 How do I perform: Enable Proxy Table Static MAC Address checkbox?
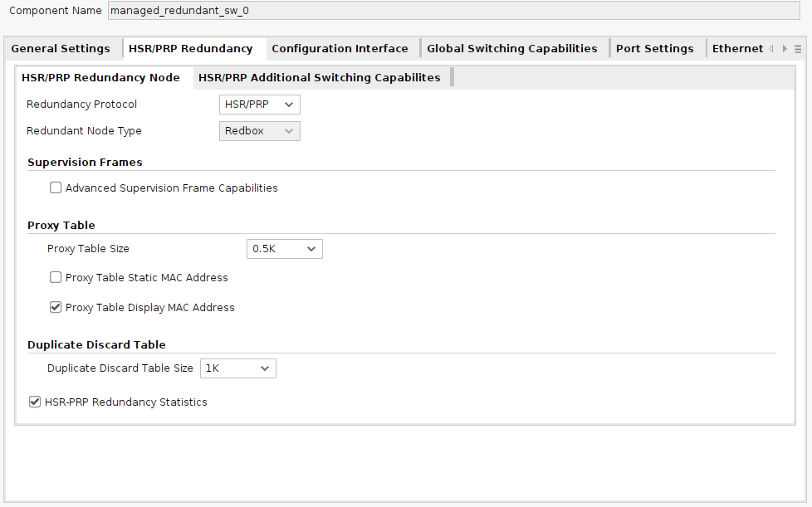coord(56,278)
